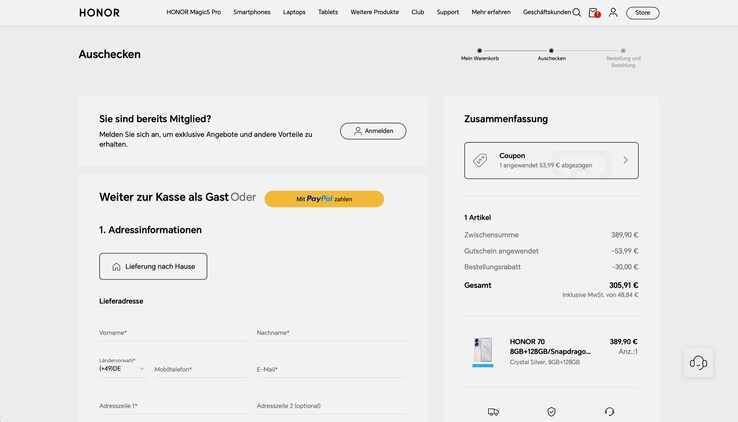Open the country code (+49)DE dropdown
738x422 pixels.
tap(122, 368)
